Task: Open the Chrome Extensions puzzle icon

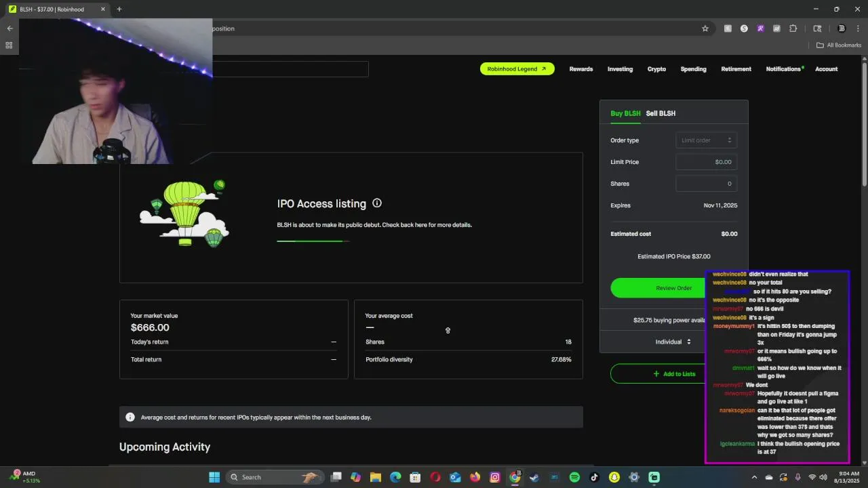Action: tap(793, 28)
